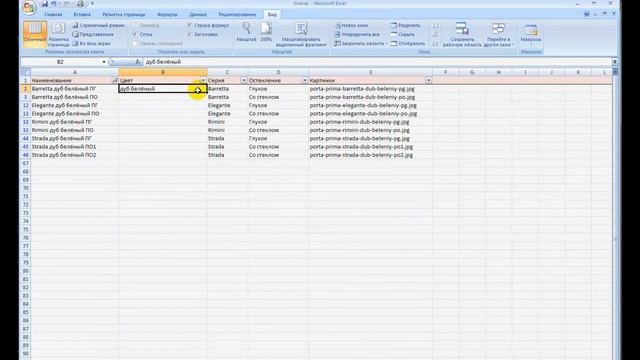This screenshot has width=640, height=360.
Task: Open the Разметка страницы ribbon tab
Action: pos(124,14)
